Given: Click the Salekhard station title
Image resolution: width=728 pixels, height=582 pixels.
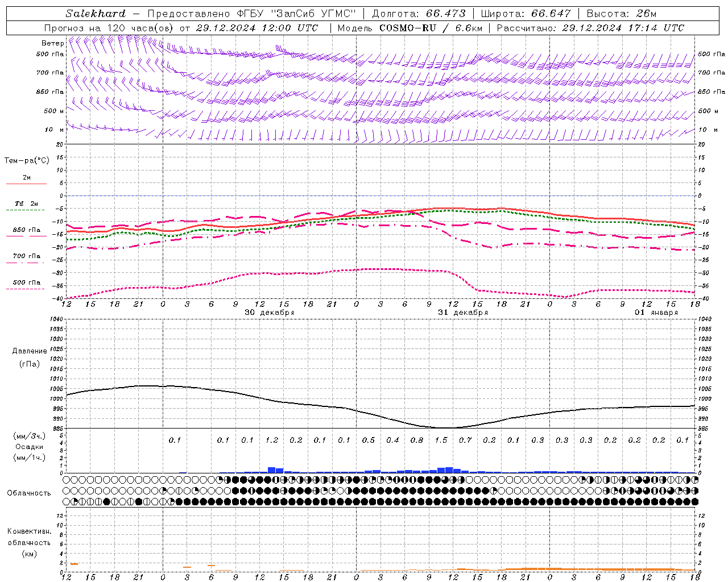Looking at the screenshot, I should (96, 14).
